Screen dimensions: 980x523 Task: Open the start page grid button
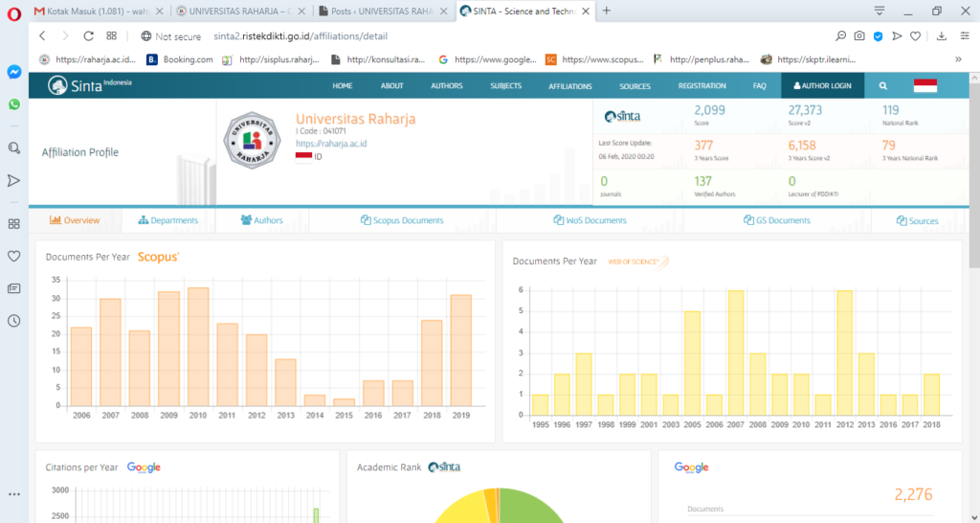click(x=111, y=36)
